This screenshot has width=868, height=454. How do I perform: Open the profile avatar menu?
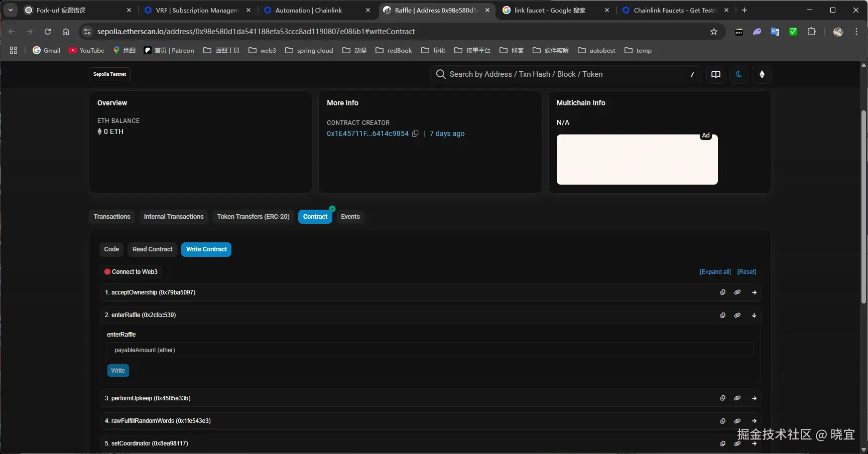coord(838,32)
